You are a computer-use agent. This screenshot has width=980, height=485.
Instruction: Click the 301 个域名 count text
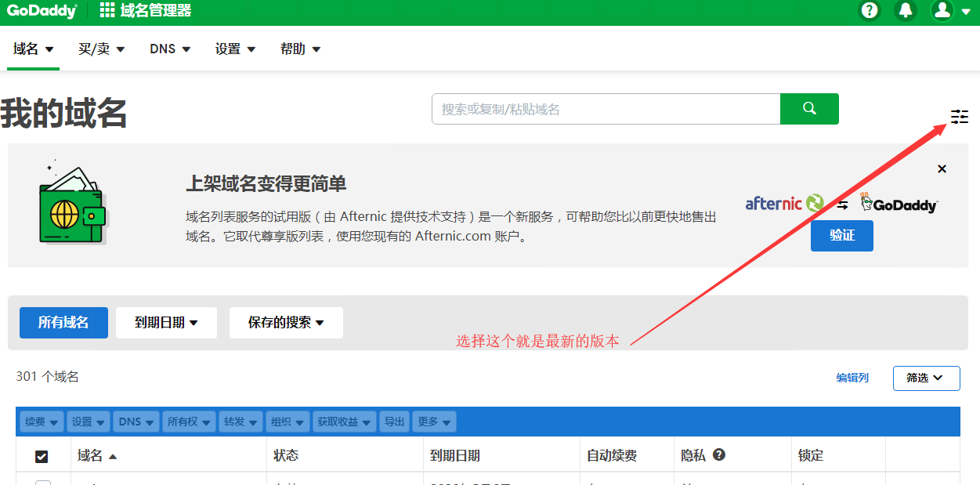click(x=48, y=377)
